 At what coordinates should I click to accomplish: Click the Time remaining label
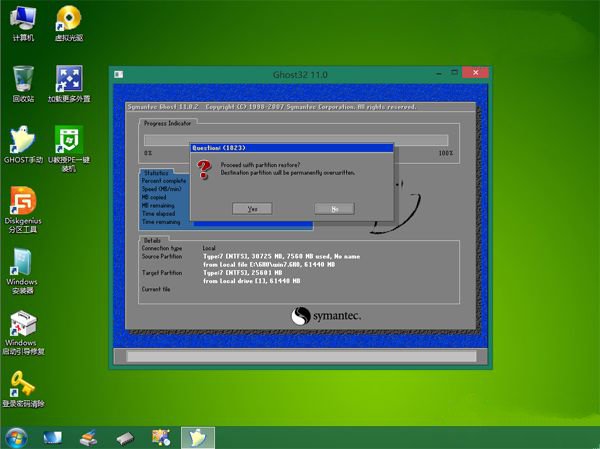coord(161,222)
